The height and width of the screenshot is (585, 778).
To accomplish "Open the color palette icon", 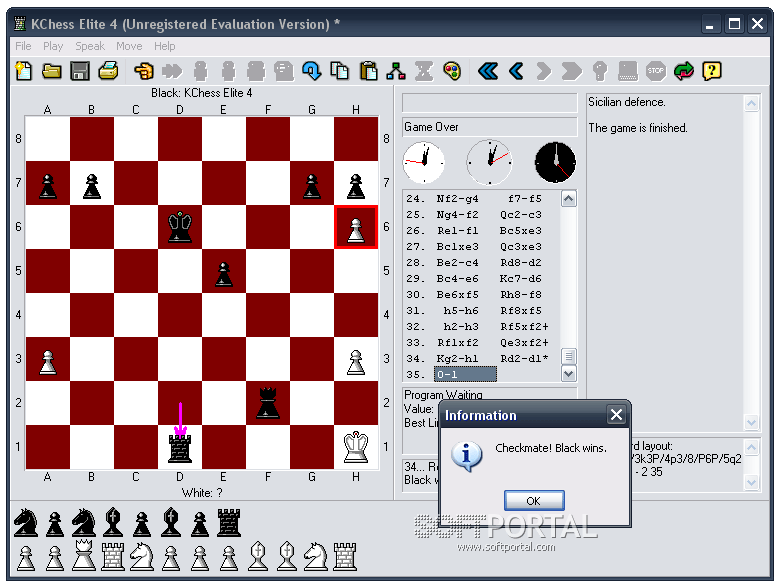I will pos(452,71).
